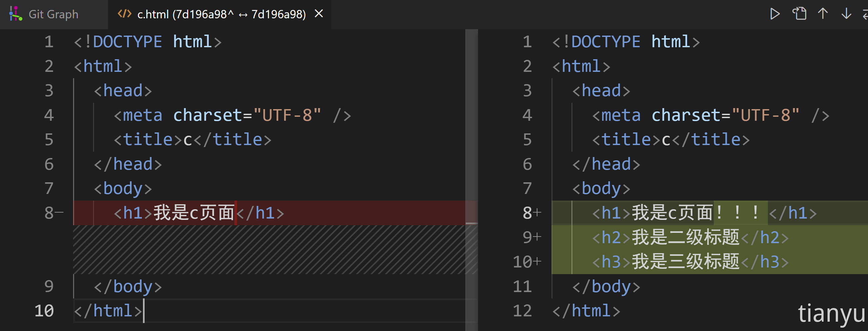This screenshot has height=331, width=868.
Task: Click line number 1 in left pane
Action: click(49, 42)
